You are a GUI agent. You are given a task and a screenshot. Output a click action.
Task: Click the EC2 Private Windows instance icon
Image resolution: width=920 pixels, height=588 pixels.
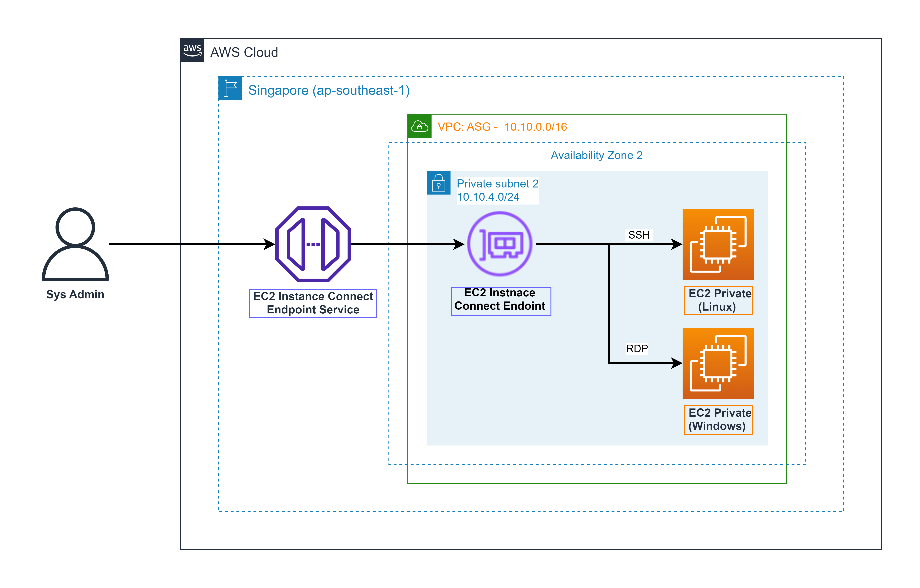718,363
